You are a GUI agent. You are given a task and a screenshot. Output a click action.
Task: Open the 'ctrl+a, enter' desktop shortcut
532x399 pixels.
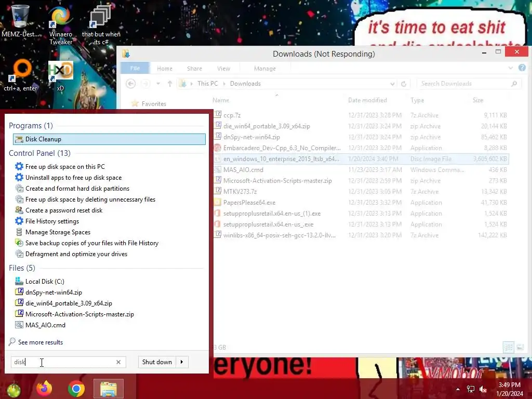[20, 75]
